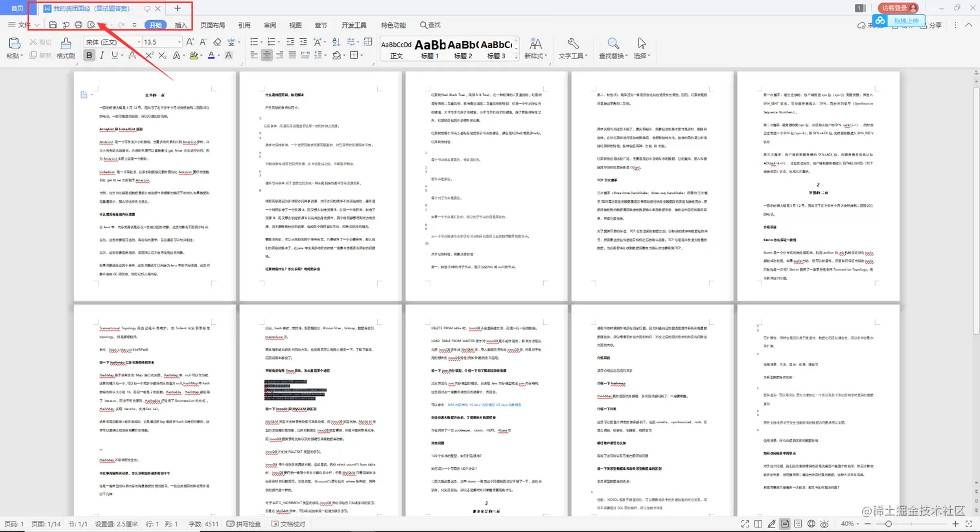Open Print Preview from quick access toolbar

(91, 25)
